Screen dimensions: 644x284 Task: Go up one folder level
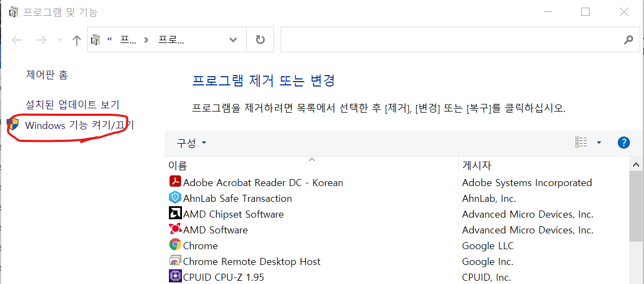(x=76, y=40)
